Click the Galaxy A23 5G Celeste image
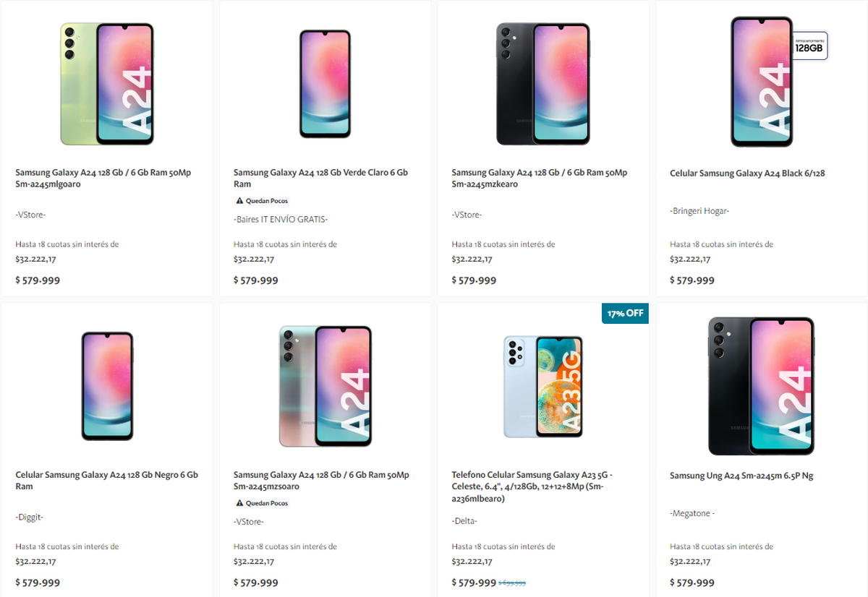Screen dimensions: 868x597 542,386
